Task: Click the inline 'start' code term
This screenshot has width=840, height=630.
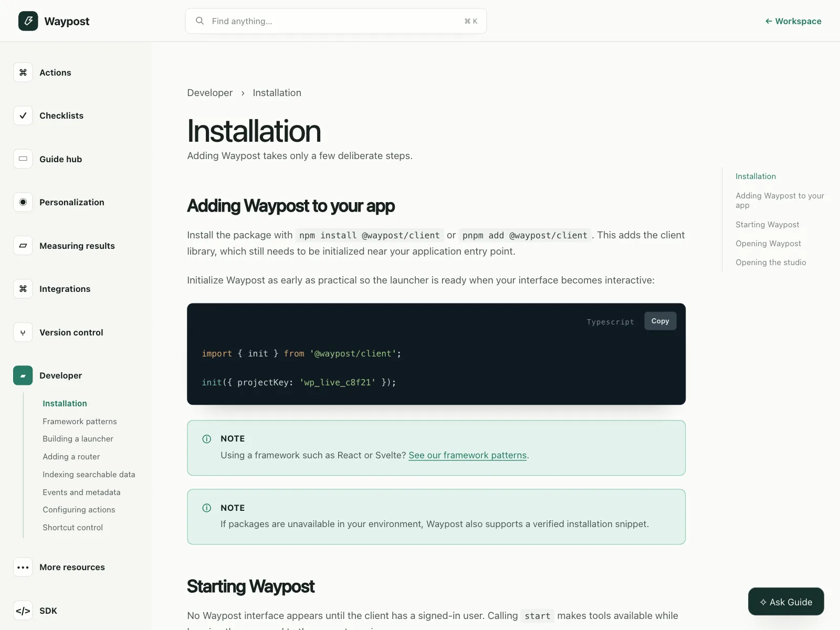Action: coord(538,616)
